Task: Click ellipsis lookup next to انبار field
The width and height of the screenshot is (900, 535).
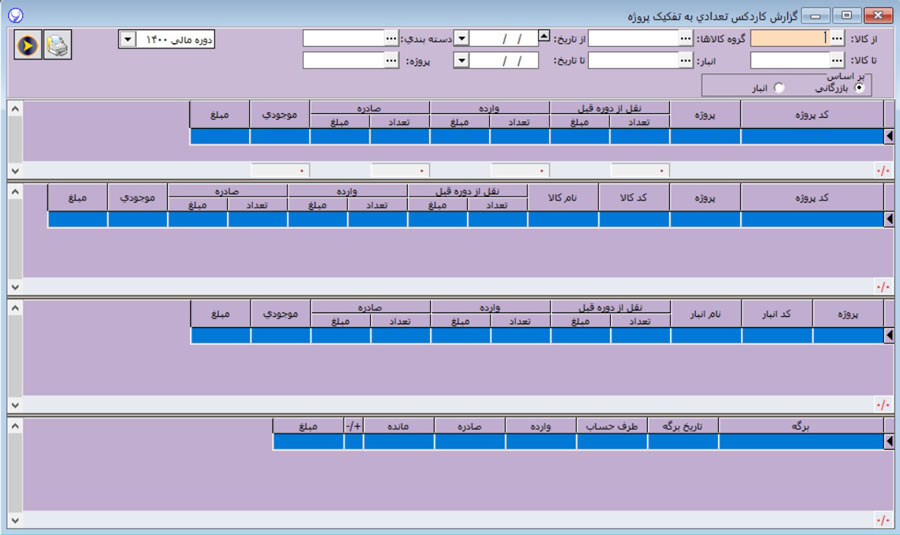Action: coord(685,60)
